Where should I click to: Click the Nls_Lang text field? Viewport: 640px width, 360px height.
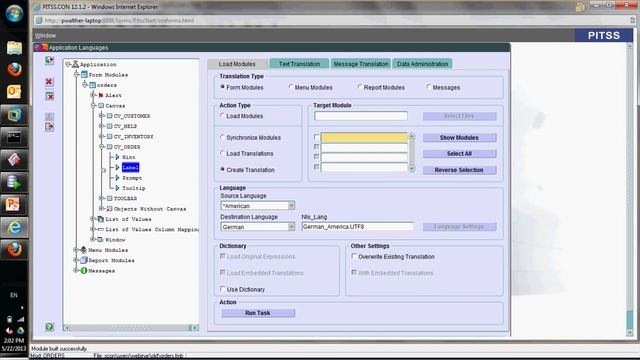(x=357, y=227)
